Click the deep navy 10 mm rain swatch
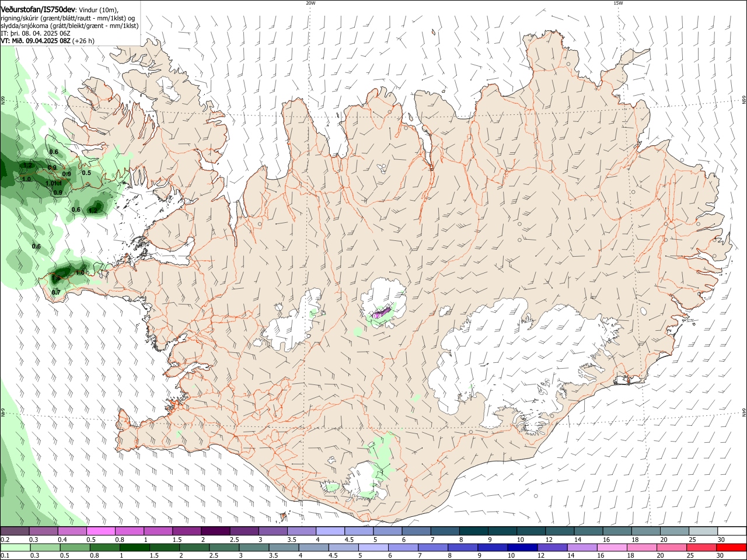 click(522, 548)
